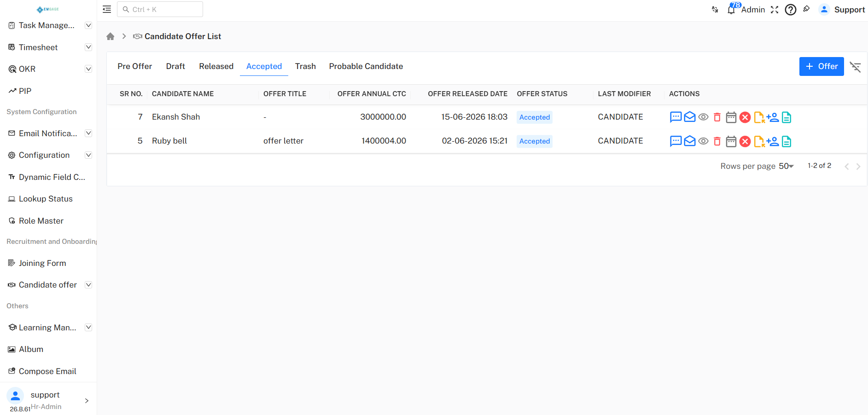Open the Joining Form sidebar link
This screenshot has width=868, height=415.
(42, 263)
